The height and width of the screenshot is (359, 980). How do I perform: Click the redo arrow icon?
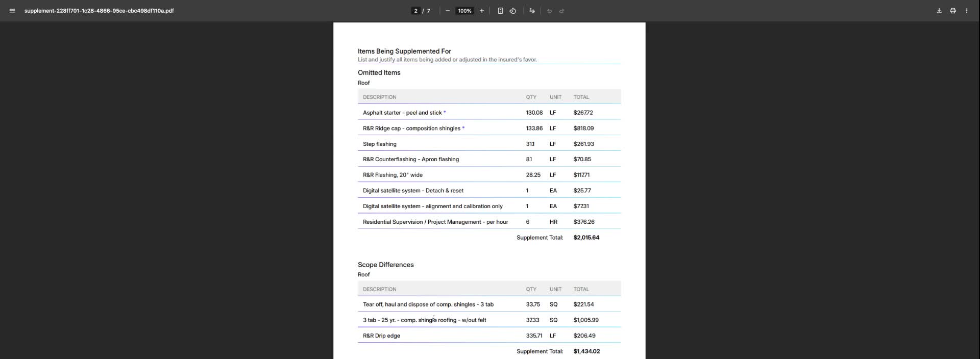pyautogui.click(x=561, y=11)
